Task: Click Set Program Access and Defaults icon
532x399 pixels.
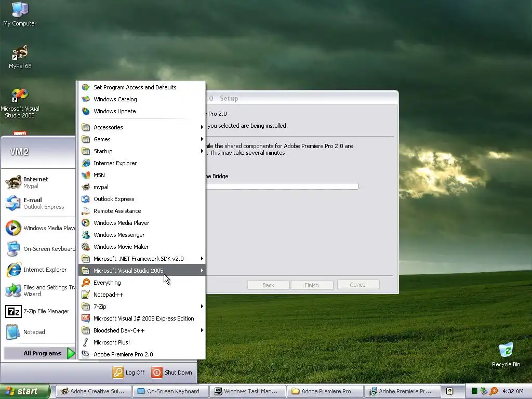Action: point(86,87)
